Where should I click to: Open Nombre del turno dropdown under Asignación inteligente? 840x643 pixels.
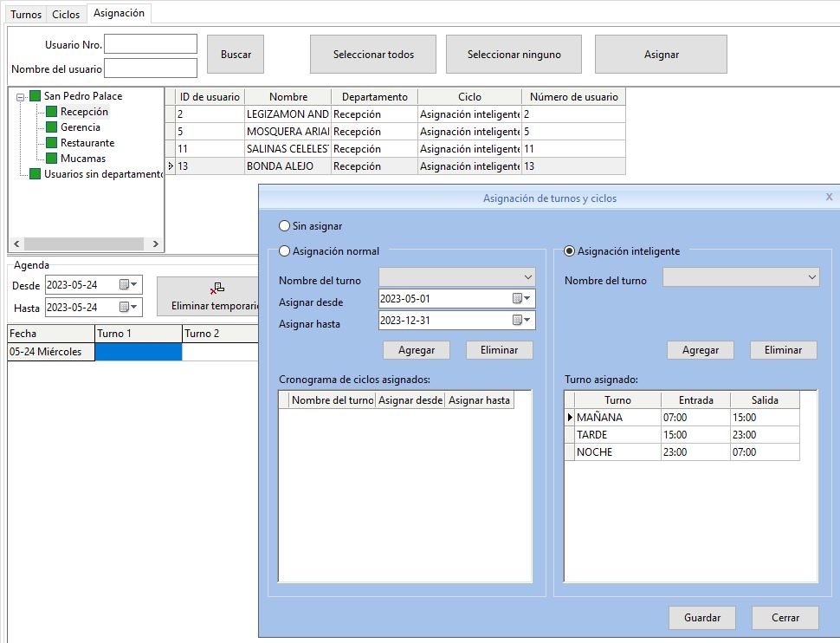click(x=812, y=277)
